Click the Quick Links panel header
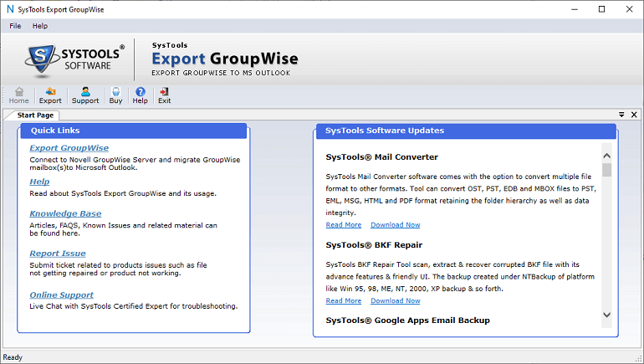Image resolution: width=644 pixels, height=364 pixels. [x=134, y=131]
